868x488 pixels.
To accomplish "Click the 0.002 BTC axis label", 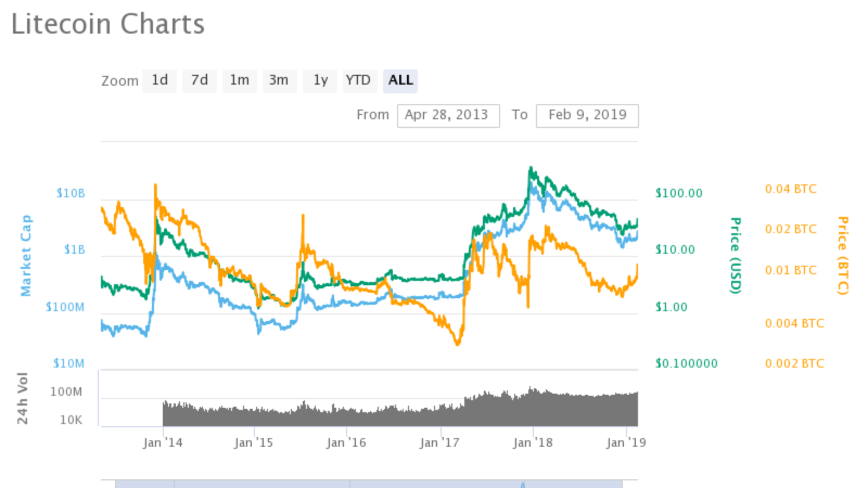I will click(794, 363).
